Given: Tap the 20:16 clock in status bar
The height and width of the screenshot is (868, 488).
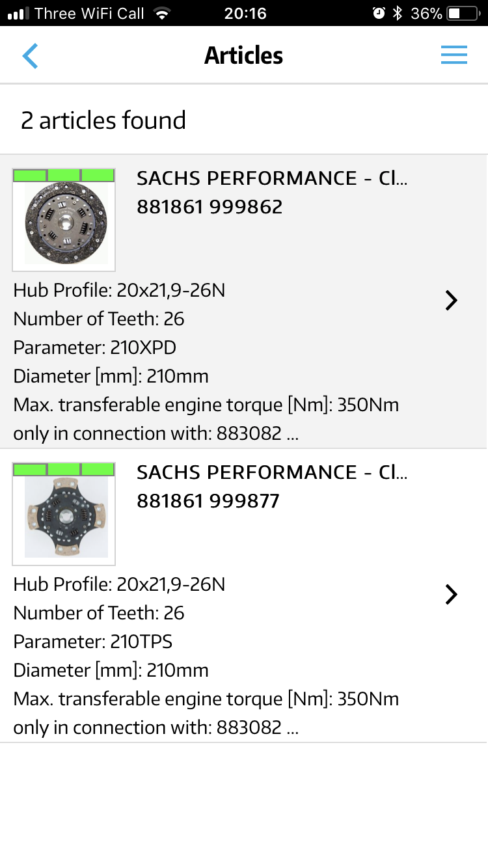Looking at the screenshot, I should click(x=245, y=13).
